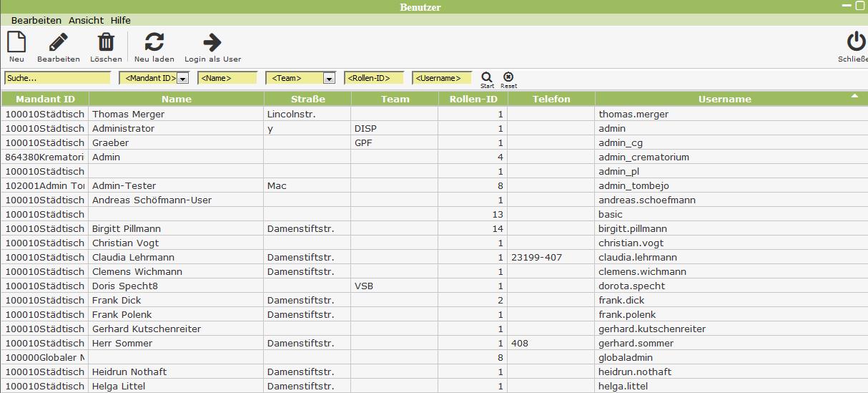This screenshot has height=393, width=868.
Task: Click the Neu new user icon
Action: point(16,42)
